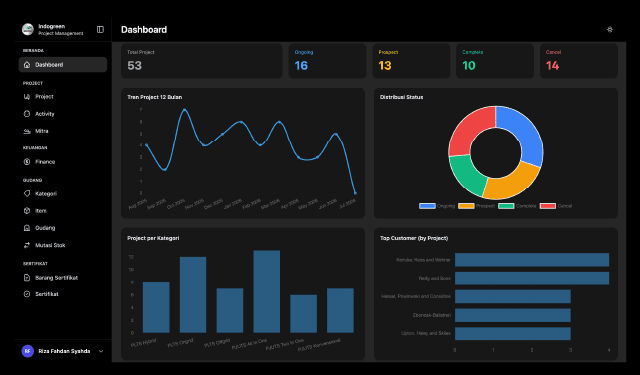
Task: Click the PJUTS Konvensional bar
Action: click(340, 310)
